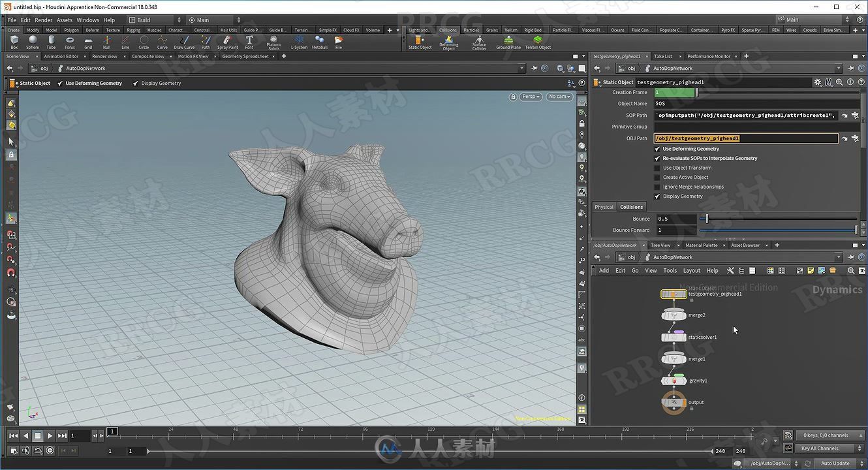The width and height of the screenshot is (868, 470).
Task: Jump to the first frame
Action: pos(13,435)
